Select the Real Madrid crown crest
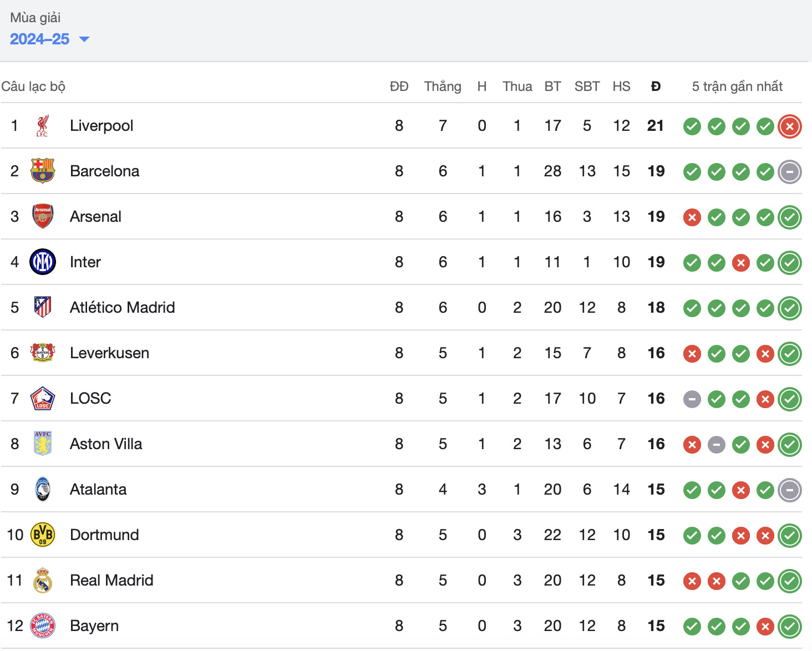This screenshot has height=651, width=812. [43, 581]
